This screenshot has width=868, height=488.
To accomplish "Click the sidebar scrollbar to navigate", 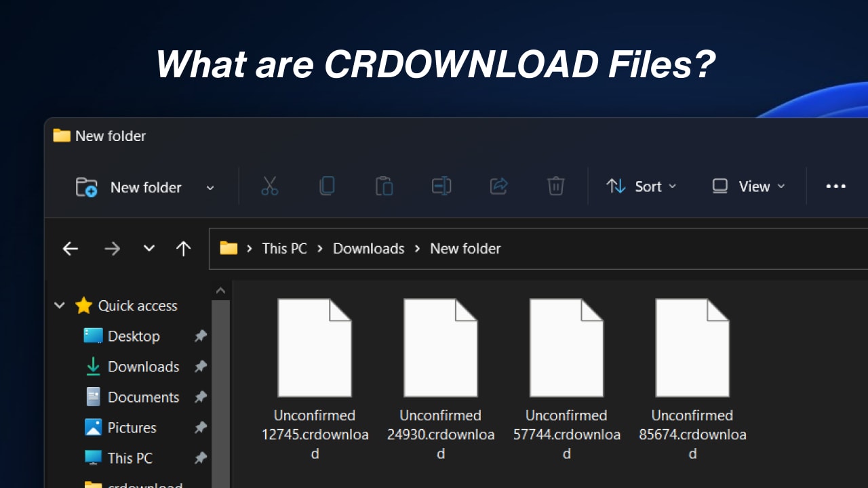I will tap(220, 380).
